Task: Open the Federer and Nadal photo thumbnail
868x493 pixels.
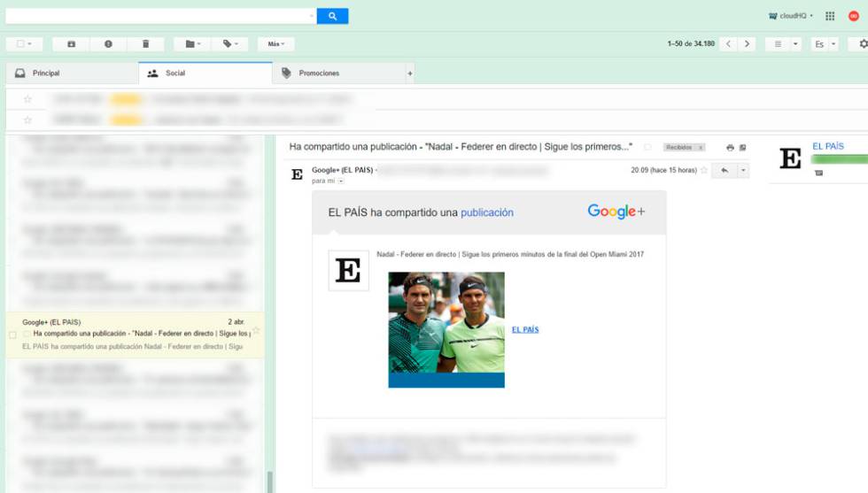Action: (446, 329)
